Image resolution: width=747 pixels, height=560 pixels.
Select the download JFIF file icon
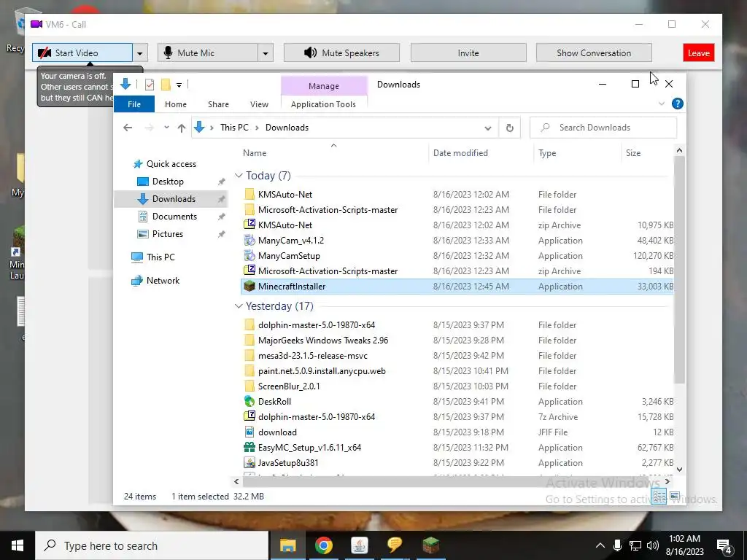point(249,432)
